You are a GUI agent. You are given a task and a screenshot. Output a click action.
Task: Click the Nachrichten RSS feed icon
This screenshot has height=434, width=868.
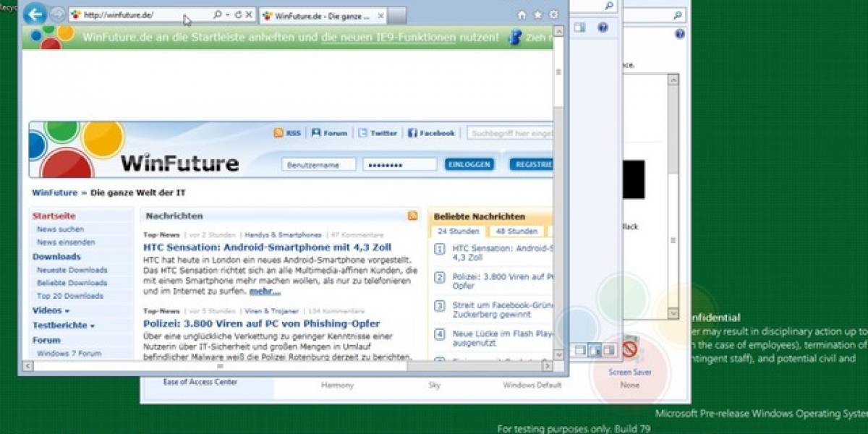412,216
